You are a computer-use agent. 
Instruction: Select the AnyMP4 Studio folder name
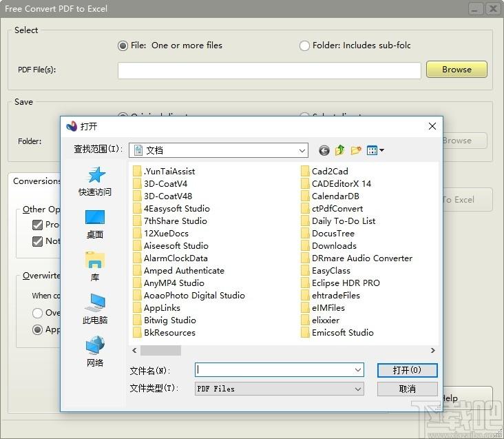click(x=174, y=283)
